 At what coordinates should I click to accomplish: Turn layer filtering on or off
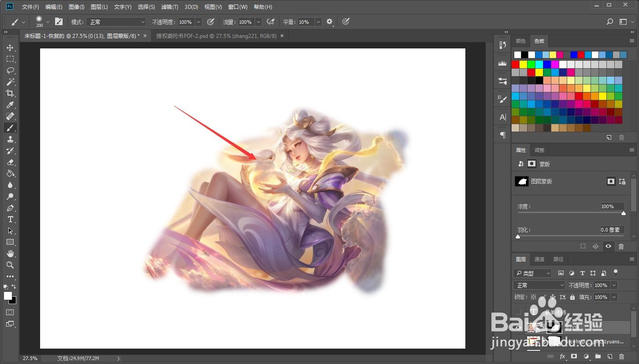(616, 272)
